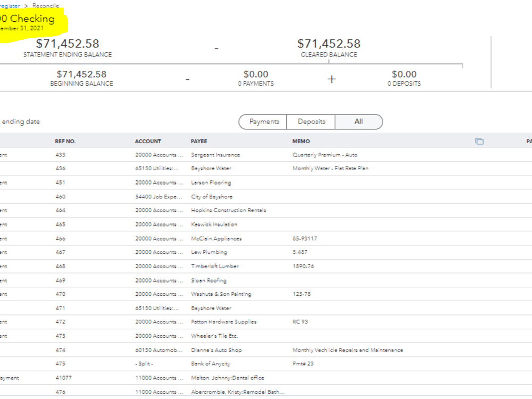Sort by the REF NO. column header

pyautogui.click(x=65, y=141)
